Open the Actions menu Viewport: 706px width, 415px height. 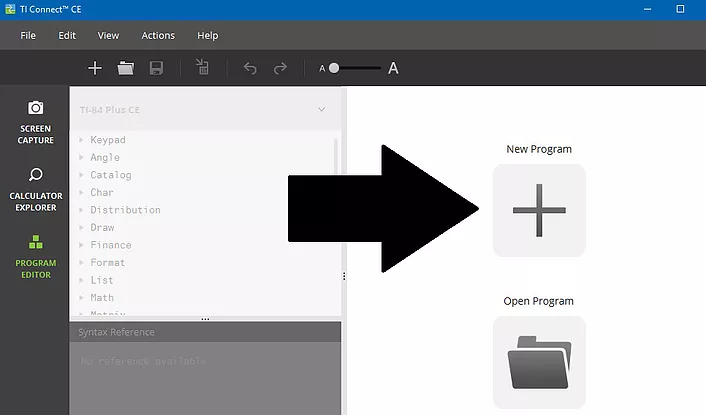[x=158, y=36]
